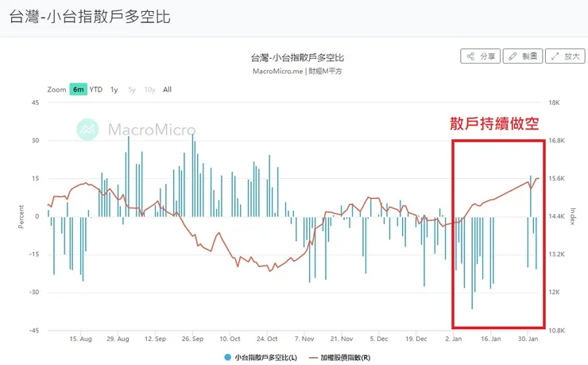The width and height of the screenshot is (588, 365).
Task: Click chart title 台灣-小台指散戶多空比 above the plot
Action: point(297,57)
